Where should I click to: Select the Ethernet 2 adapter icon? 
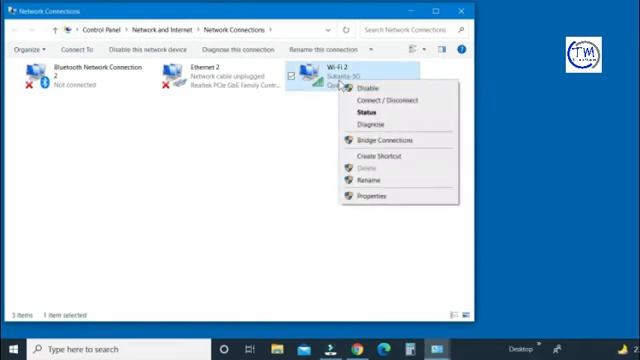(174, 76)
